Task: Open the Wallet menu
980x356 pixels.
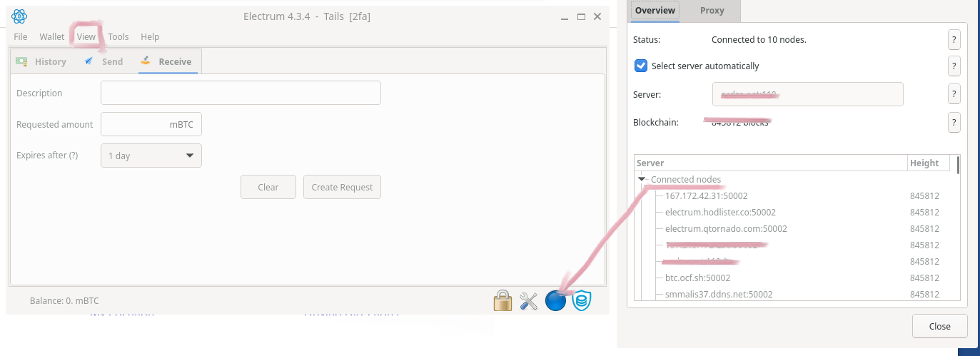Action: click(x=52, y=36)
